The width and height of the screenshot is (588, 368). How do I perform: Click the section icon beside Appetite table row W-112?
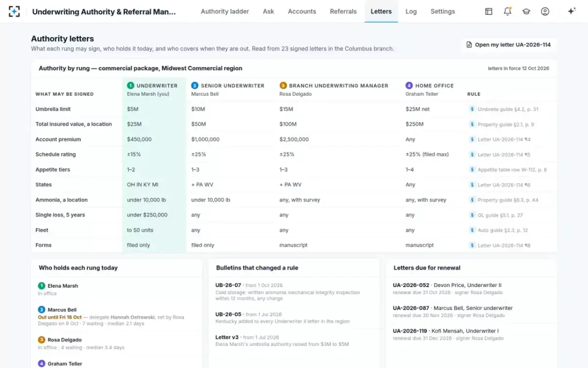tap(472, 170)
